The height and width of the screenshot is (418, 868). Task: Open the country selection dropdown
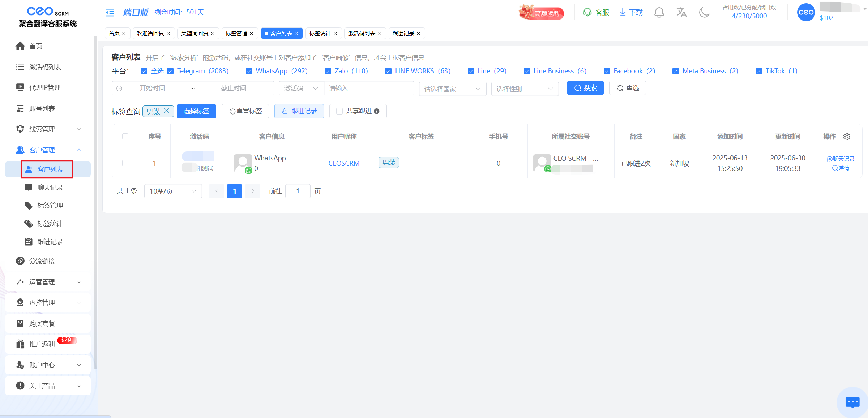[452, 89]
